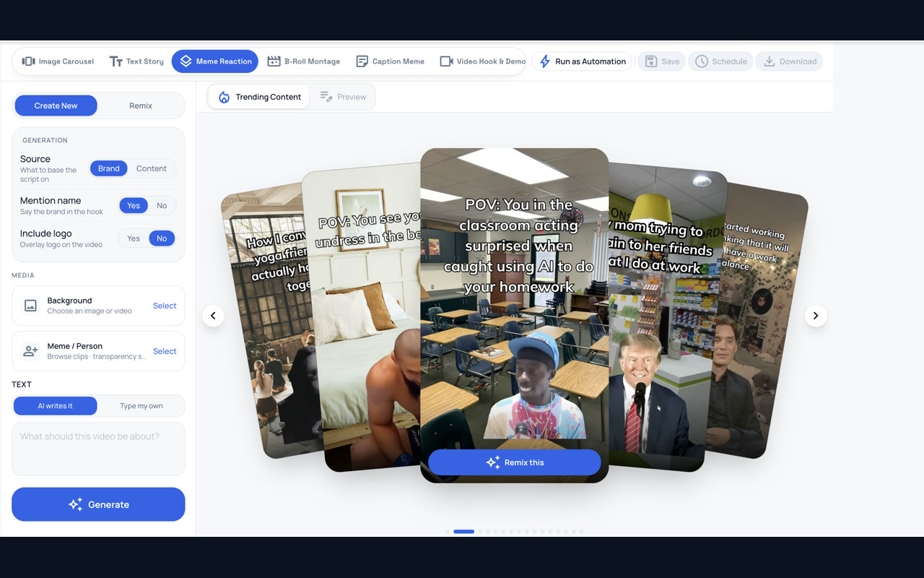The height and width of the screenshot is (578, 924).
Task: Switch to the Preview tab
Action: (x=343, y=97)
